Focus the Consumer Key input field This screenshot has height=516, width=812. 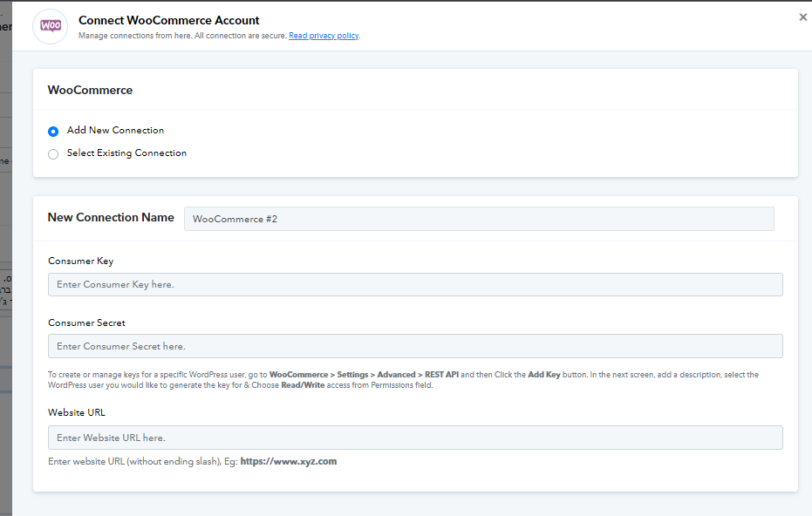pos(415,285)
